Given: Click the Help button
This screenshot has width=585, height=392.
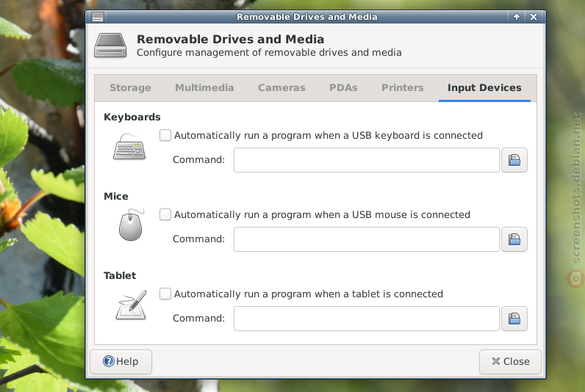Looking at the screenshot, I should point(121,361).
